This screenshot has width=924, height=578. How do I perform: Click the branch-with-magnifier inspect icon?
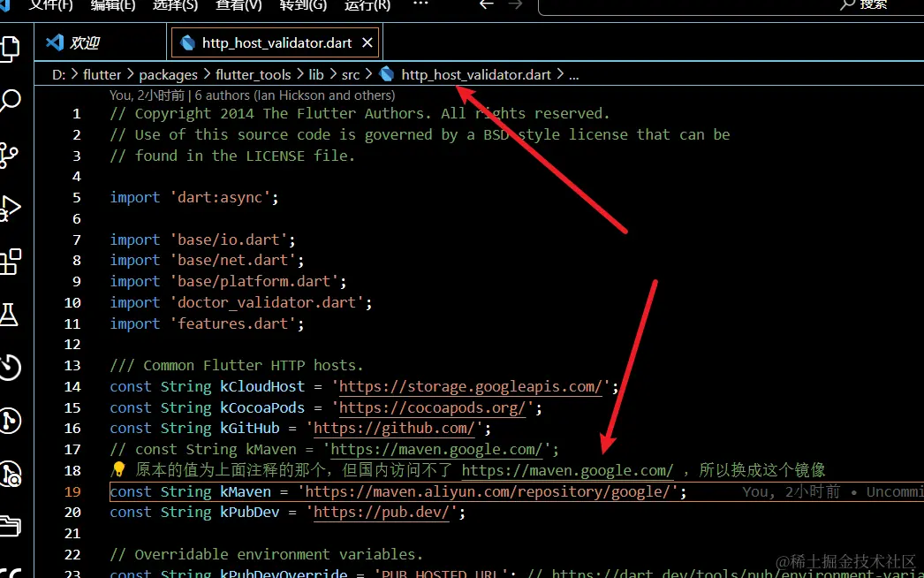[x=11, y=474]
